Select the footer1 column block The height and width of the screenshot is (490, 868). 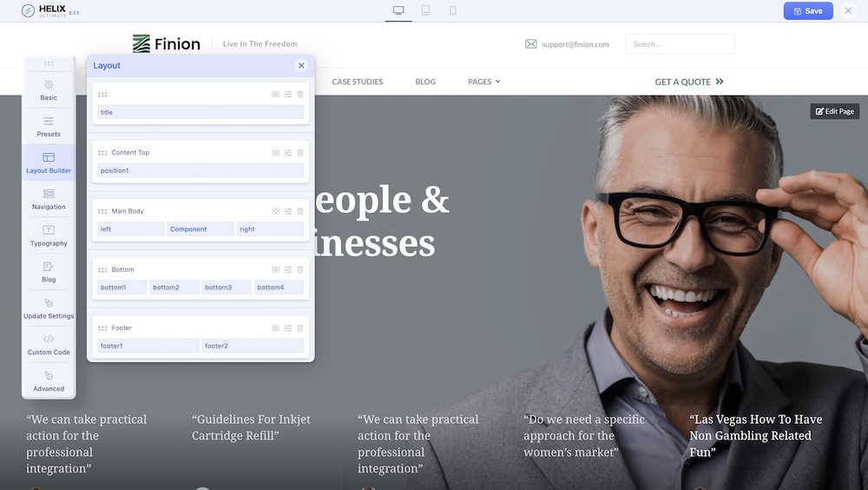tap(148, 345)
